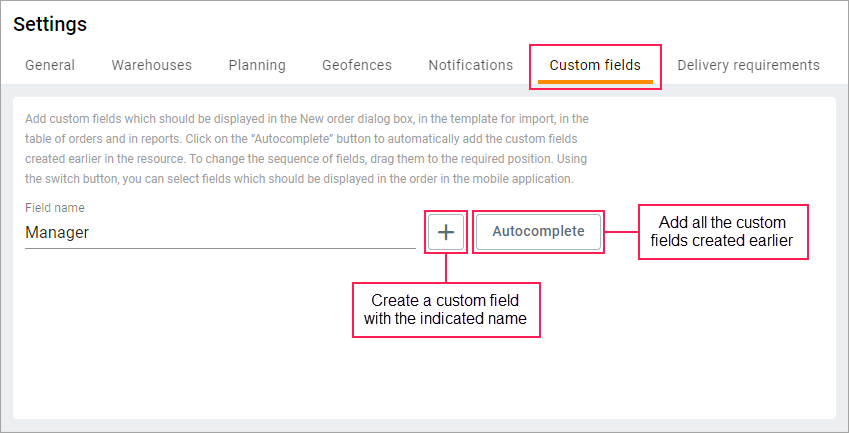The width and height of the screenshot is (849, 433).
Task: Select the Custom fields tab
Action: pos(595,65)
